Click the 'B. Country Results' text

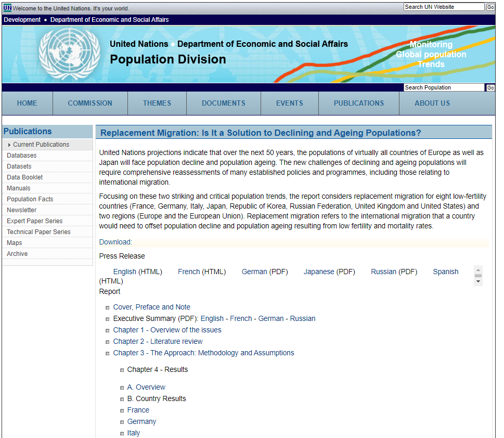point(157,399)
